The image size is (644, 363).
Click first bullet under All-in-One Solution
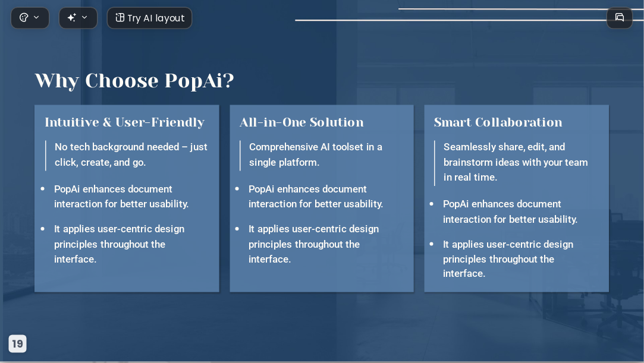(315, 197)
